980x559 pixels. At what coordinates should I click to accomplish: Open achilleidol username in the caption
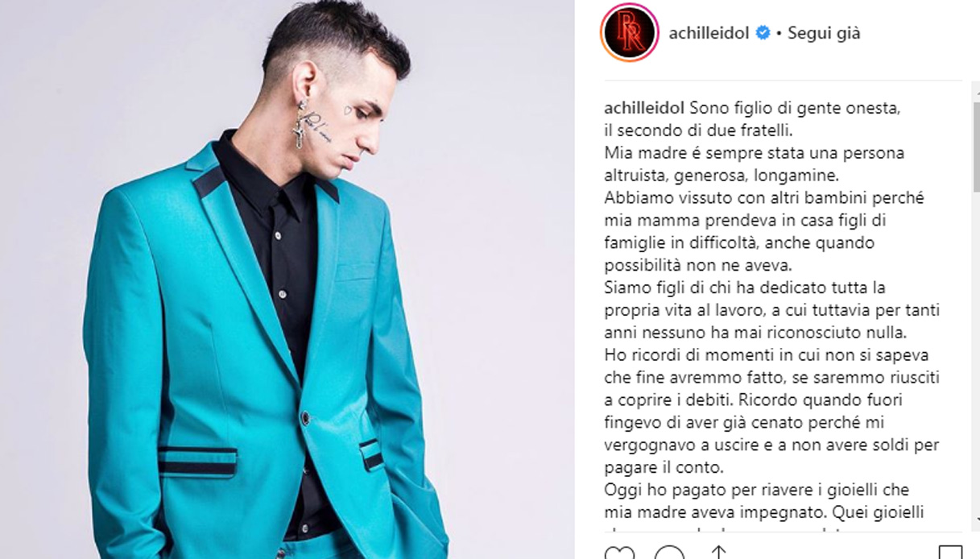pyautogui.click(x=644, y=108)
